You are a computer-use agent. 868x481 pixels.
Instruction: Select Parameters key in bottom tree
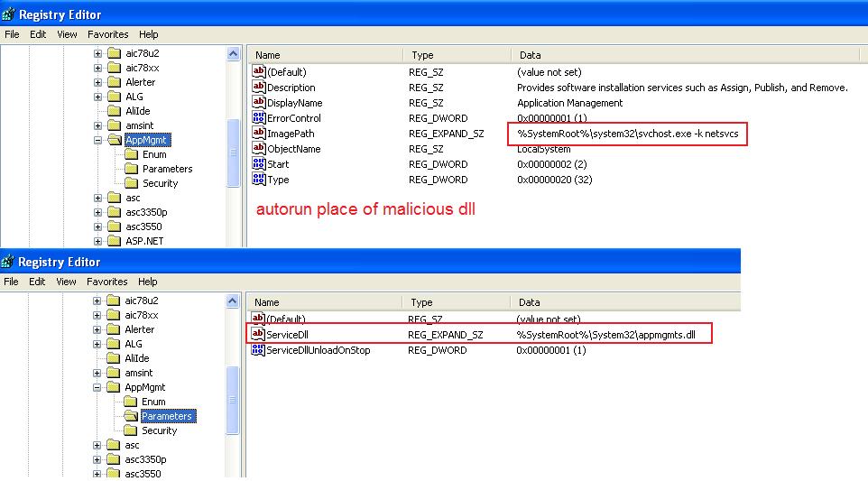167,416
